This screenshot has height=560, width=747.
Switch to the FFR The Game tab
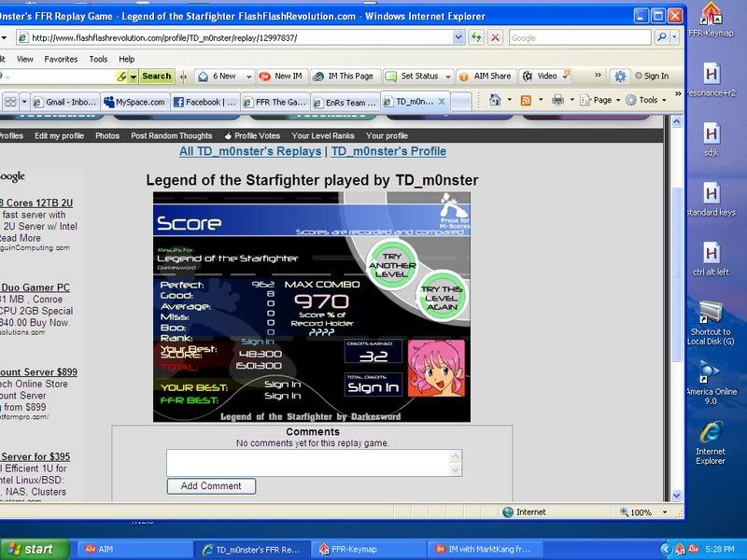tap(275, 102)
